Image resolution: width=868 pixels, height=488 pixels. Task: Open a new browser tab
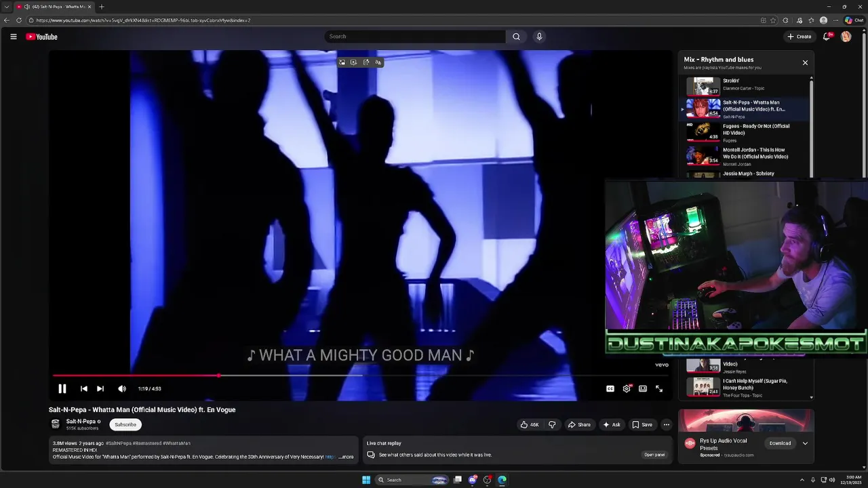tap(102, 7)
